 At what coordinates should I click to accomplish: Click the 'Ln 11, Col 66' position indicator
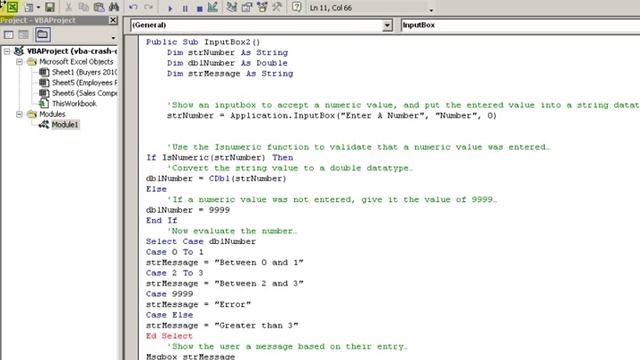tap(331, 8)
